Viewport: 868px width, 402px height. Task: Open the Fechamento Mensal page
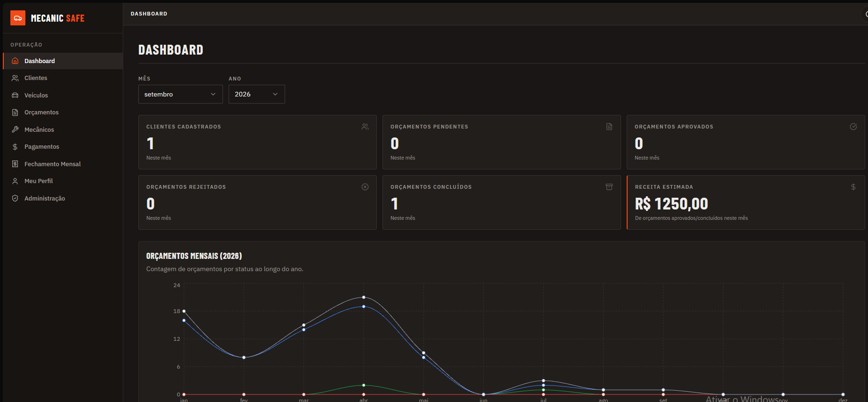click(63, 164)
